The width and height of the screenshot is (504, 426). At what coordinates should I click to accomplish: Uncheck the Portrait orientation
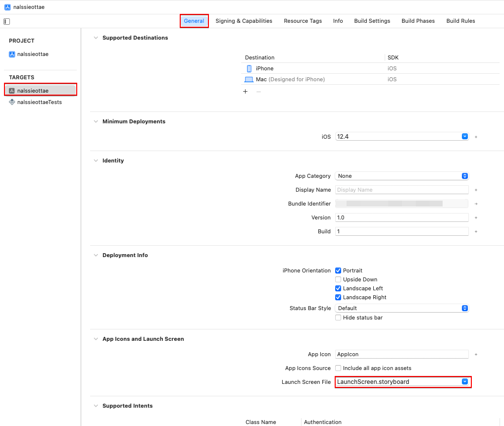point(338,270)
